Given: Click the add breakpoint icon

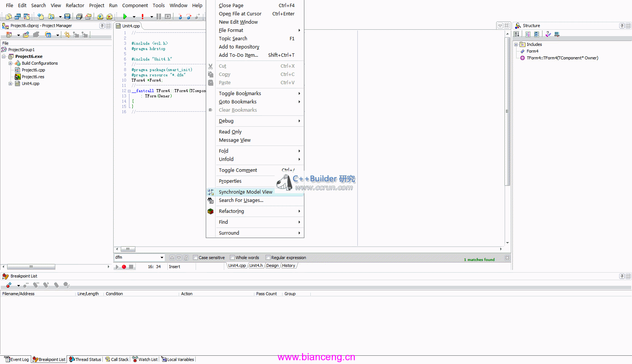Looking at the screenshot, I should [x=8, y=285].
